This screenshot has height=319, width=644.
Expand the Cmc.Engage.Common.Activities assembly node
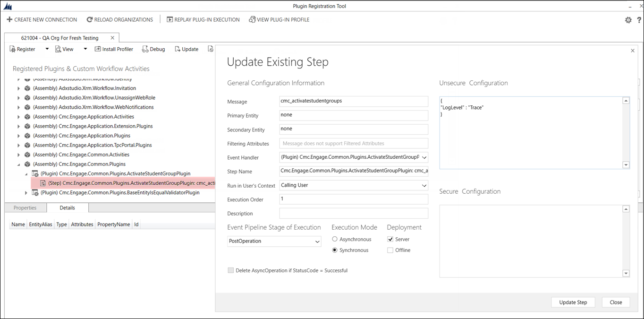tap(19, 155)
